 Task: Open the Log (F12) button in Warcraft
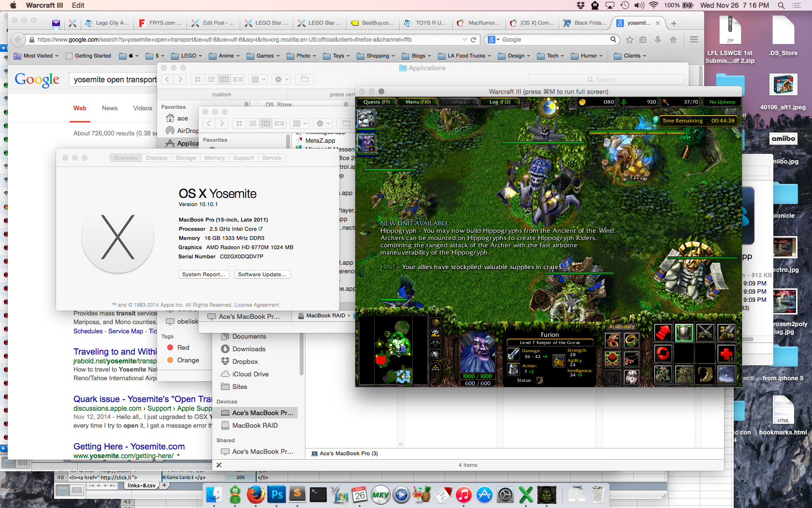click(500, 102)
